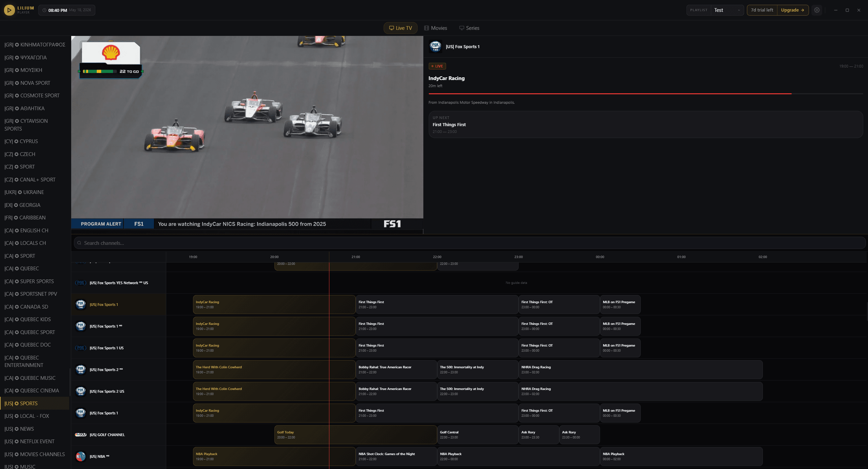Switch to the Movies tab
The height and width of the screenshot is (469, 868).
click(x=436, y=28)
